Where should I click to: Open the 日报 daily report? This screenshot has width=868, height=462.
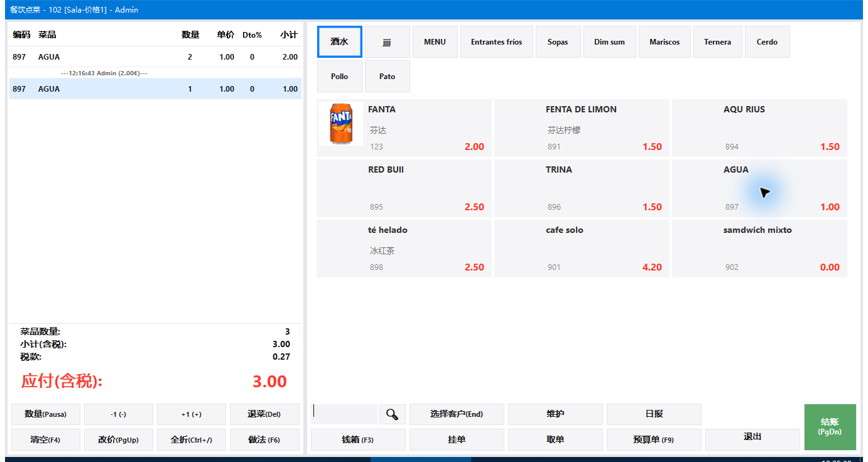(654, 414)
